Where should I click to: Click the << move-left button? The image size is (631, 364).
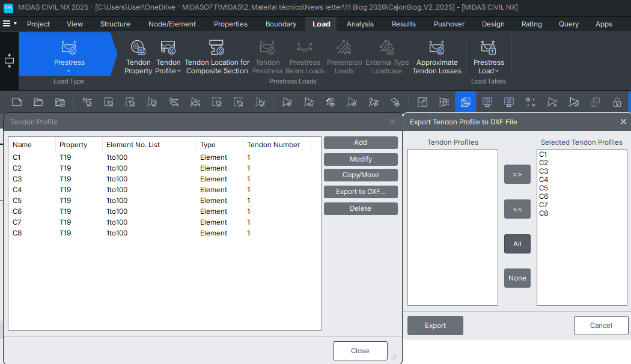tap(517, 209)
